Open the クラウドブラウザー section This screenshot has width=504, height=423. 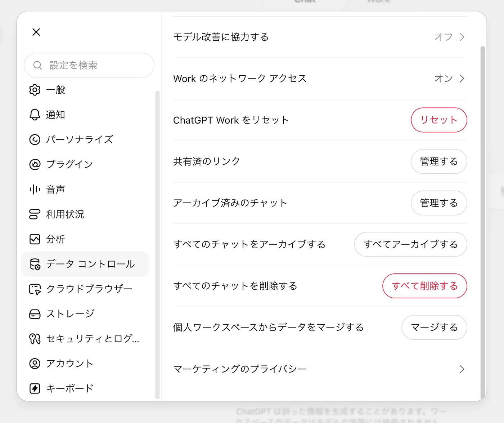(x=85, y=289)
